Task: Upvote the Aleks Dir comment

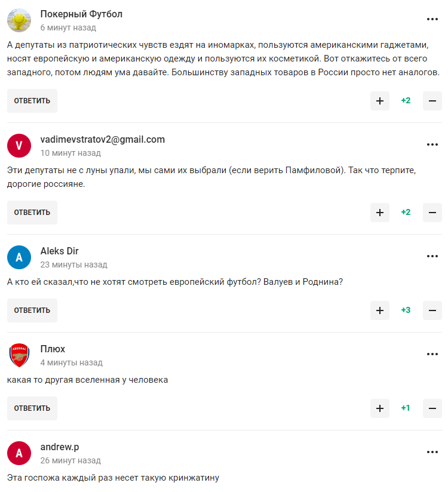Action: tap(379, 310)
